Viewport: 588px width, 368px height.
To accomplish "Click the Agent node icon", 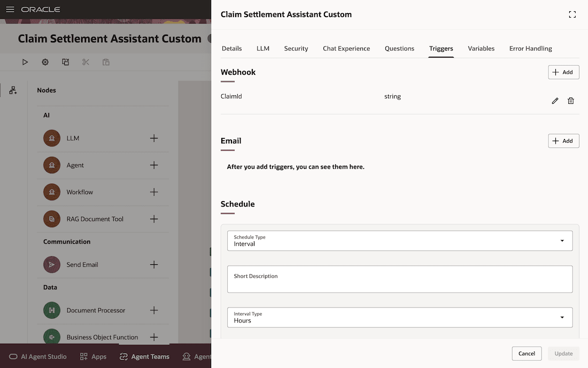I will pyautogui.click(x=52, y=165).
